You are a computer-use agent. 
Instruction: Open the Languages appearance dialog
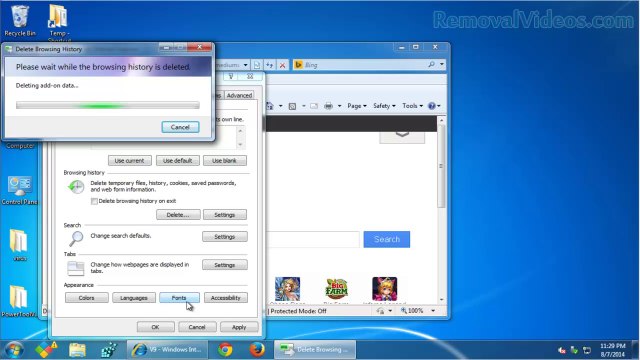[134, 298]
